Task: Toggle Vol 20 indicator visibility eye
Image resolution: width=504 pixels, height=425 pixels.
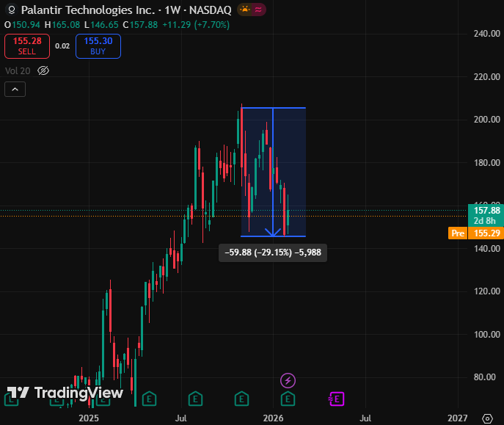Action: click(x=43, y=70)
